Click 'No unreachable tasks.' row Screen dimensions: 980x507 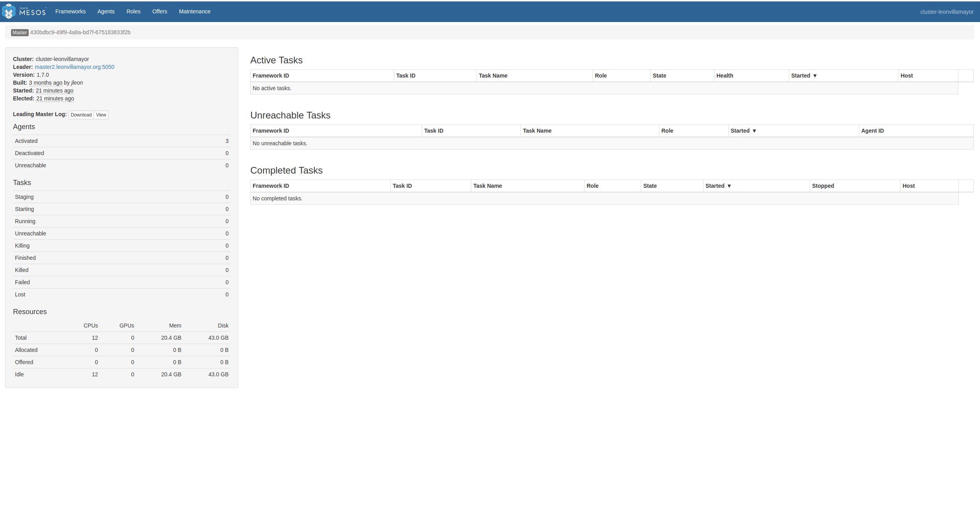[x=612, y=143]
